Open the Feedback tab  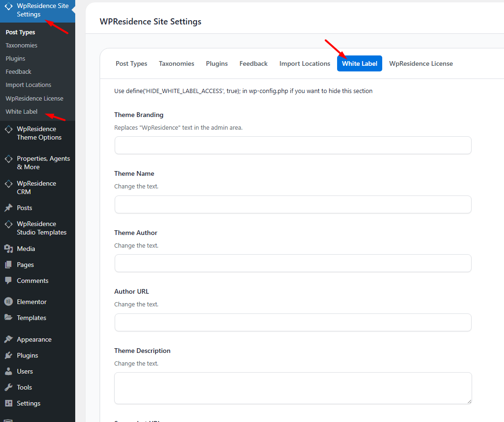coord(253,63)
